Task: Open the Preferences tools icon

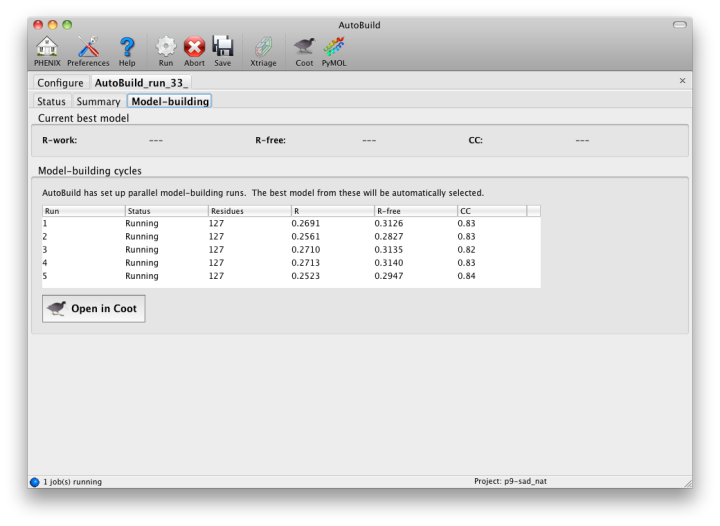Action: (x=88, y=46)
